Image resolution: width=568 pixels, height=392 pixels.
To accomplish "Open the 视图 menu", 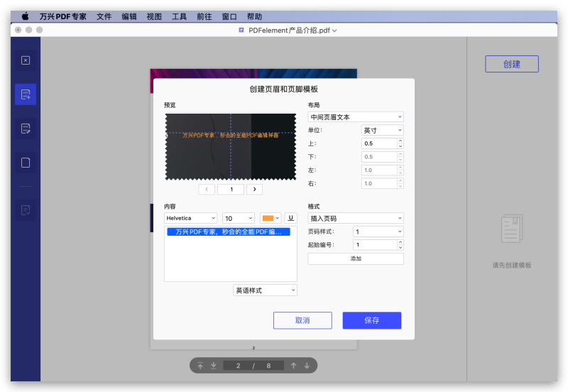I will tap(154, 16).
